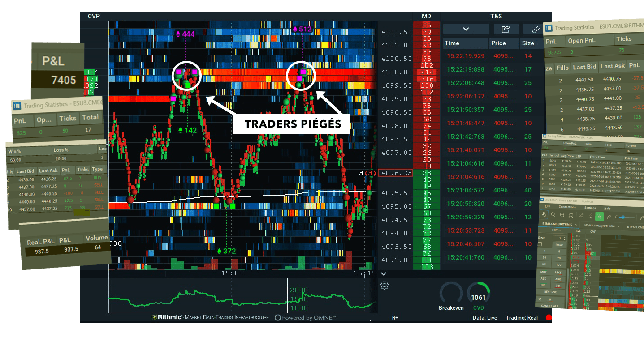Click the MD column header
The width and height of the screenshot is (644, 337).
tap(426, 16)
